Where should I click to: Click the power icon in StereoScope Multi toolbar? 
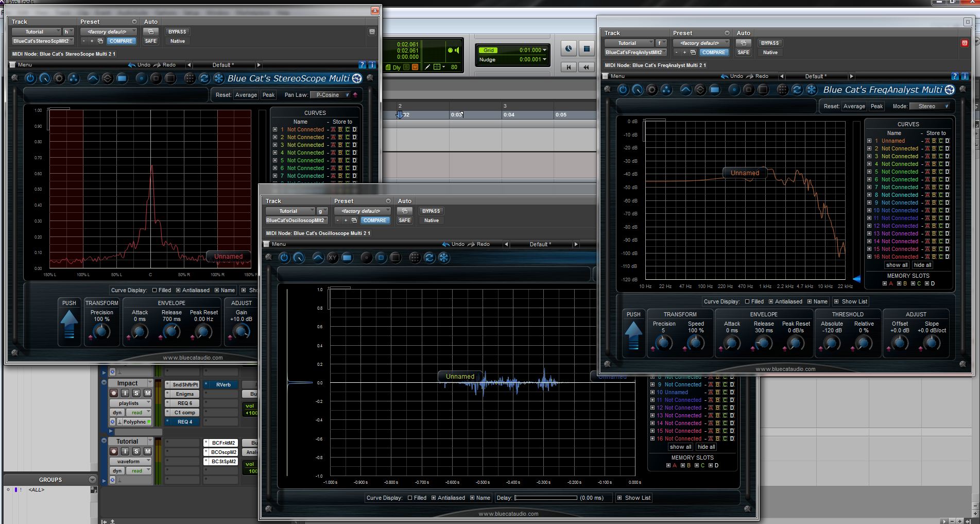(30, 78)
